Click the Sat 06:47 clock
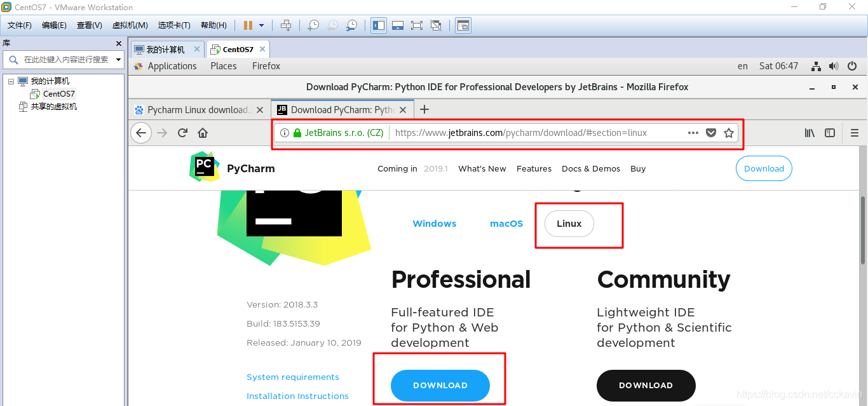 click(x=778, y=66)
